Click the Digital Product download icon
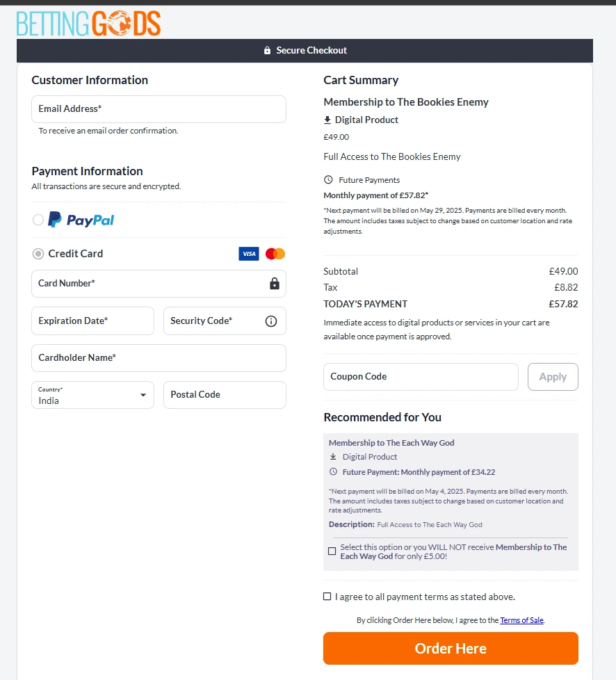 [327, 120]
